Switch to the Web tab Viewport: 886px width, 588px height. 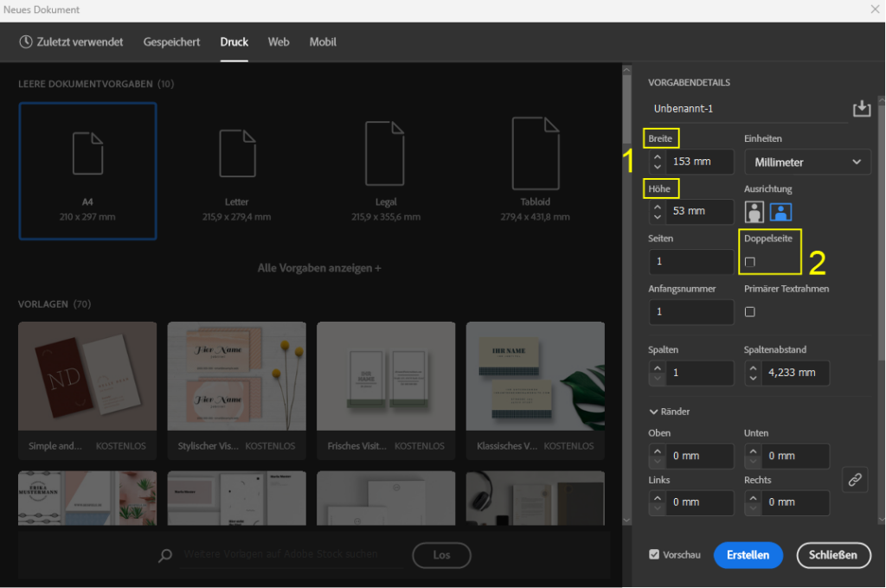click(x=278, y=42)
